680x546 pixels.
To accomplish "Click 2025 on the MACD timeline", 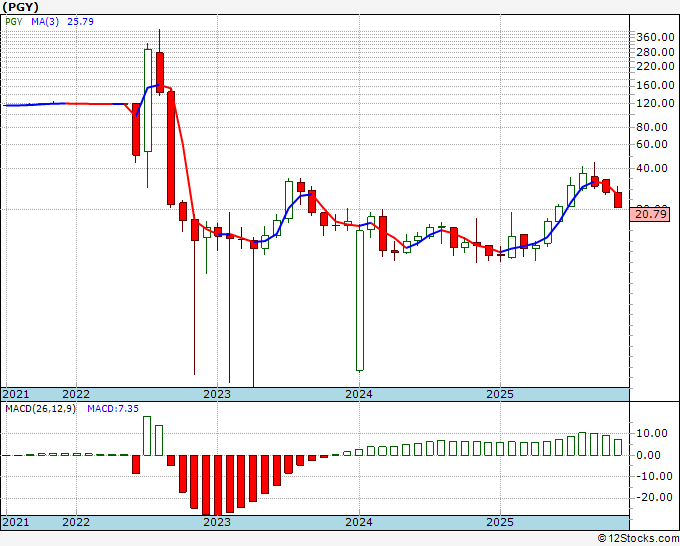I will (x=500, y=522).
